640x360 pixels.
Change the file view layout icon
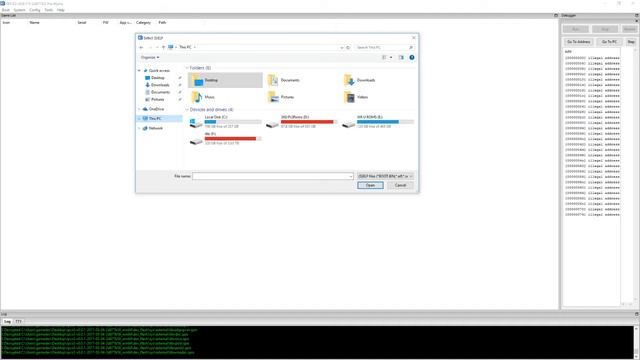point(384,58)
